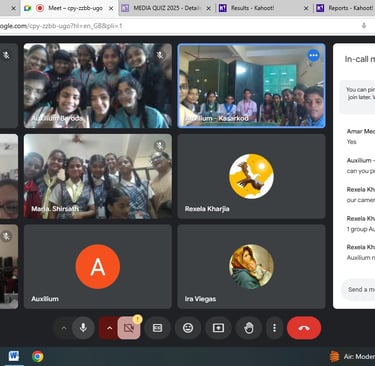Image resolution: width=375 pixels, height=366 pixels.
Task: Expand video settings chevron beside camera
Action: pyautogui.click(x=109, y=328)
